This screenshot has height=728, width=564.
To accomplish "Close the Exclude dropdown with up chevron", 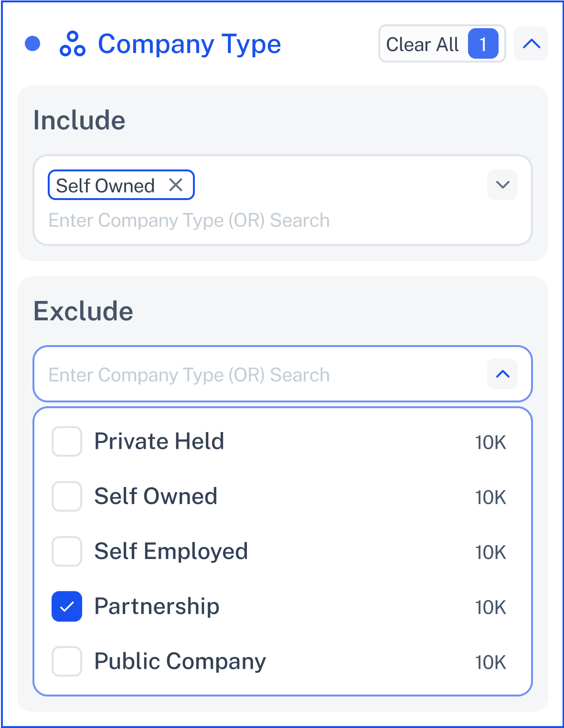I will 502,374.
